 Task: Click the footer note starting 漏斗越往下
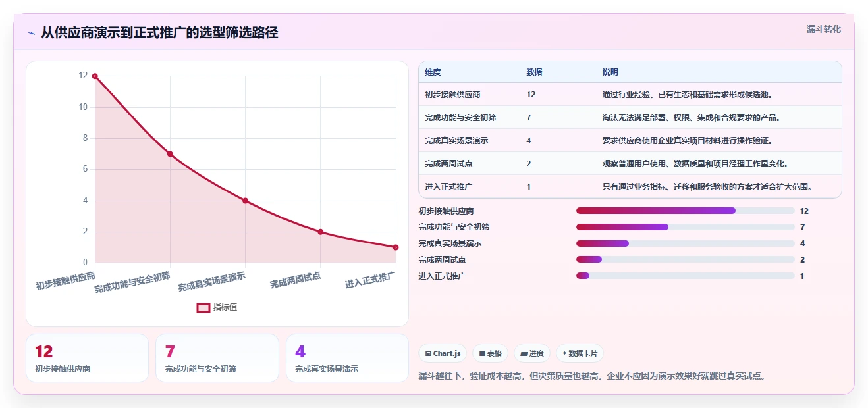(592, 376)
